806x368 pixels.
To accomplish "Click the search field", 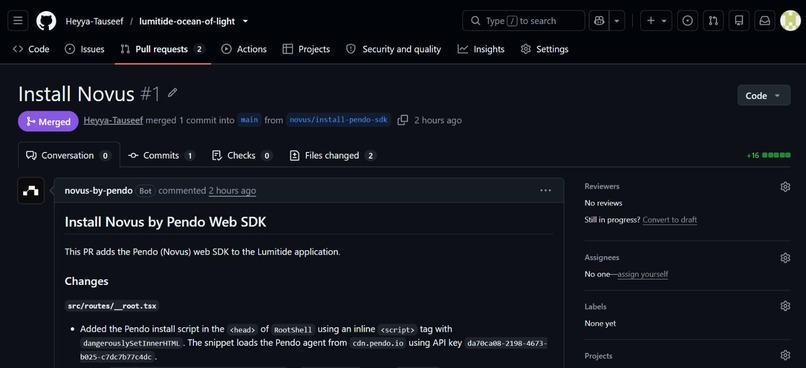I will click(x=524, y=21).
